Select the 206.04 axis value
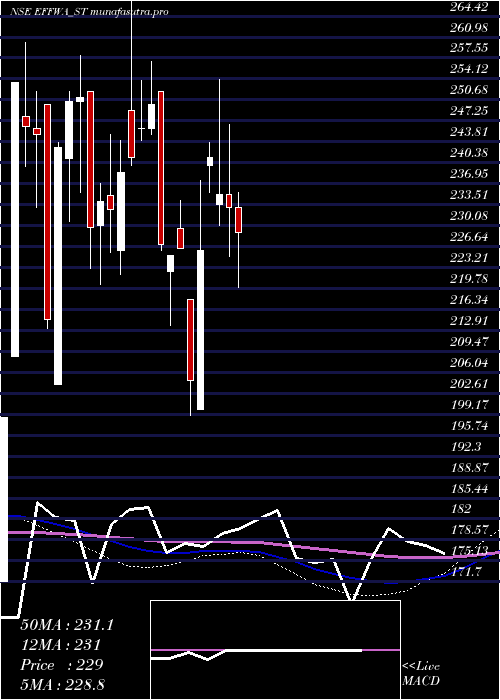500x700 pixels. [468, 362]
